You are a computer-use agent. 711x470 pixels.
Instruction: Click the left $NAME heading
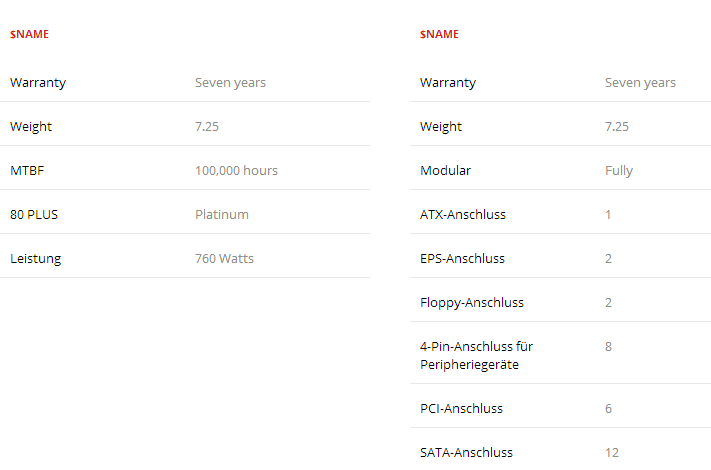pos(29,34)
